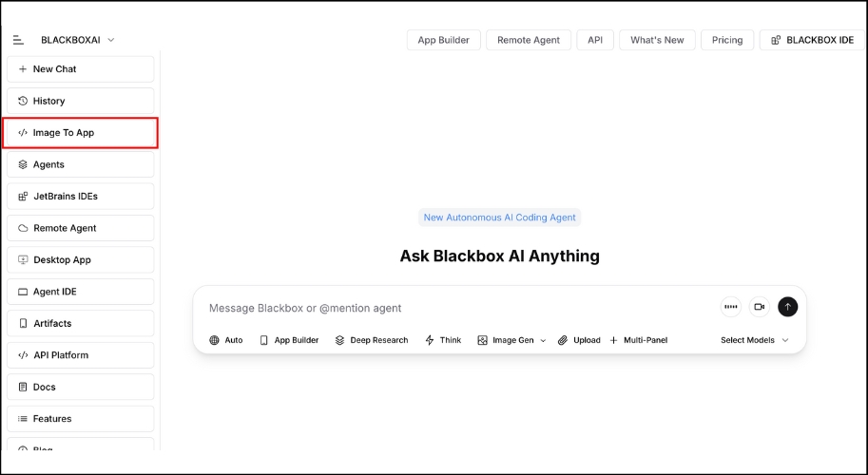Toggle the Think mode option
The image size is (868, 475).
tap(443, 340)
